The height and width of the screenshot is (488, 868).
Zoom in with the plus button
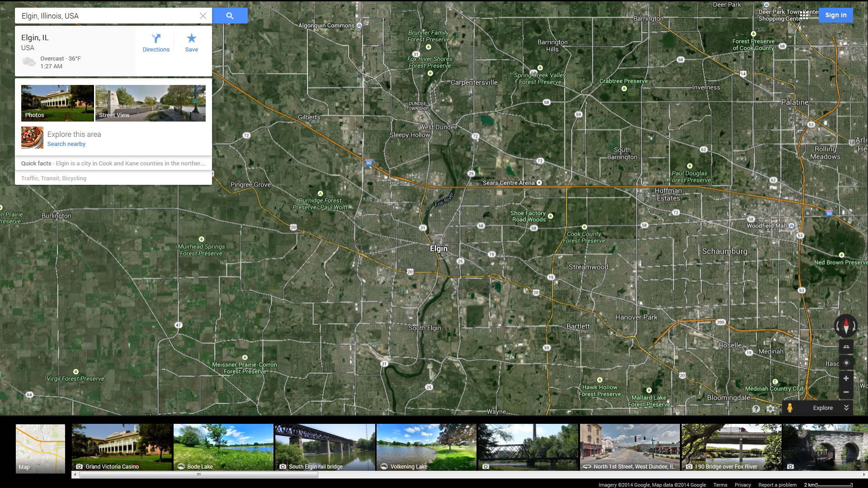(x=846, y=379)
